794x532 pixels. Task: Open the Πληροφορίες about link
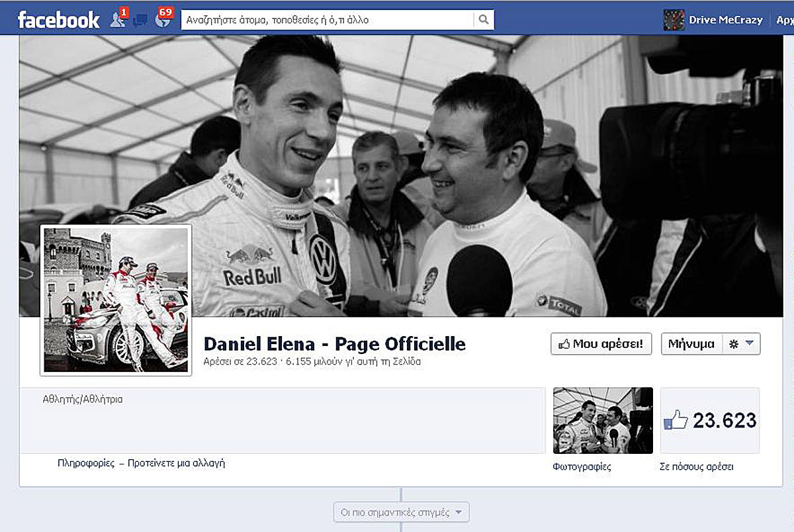tap(86, 463)
